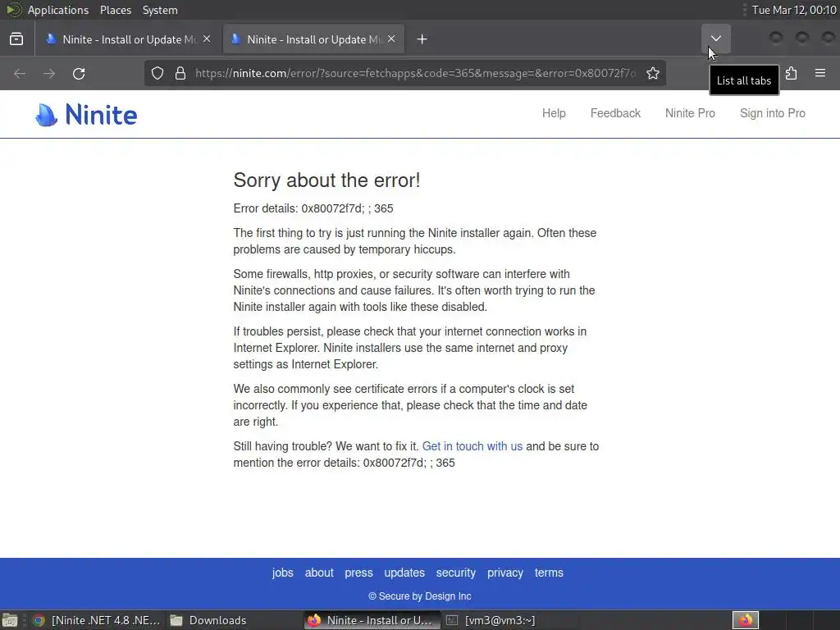Open Firefox hamburger application menu
The width and height of the screenshot is (840, 630).
820,73
